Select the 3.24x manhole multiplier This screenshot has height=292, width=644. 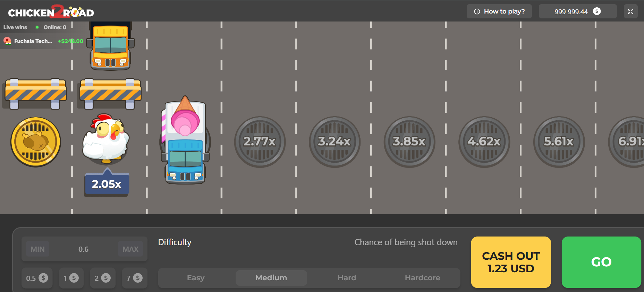334,142
